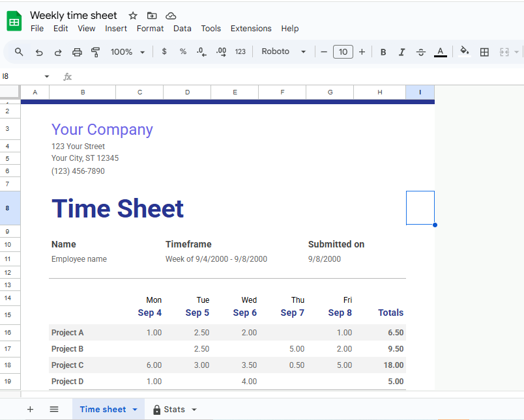Open the fill color picker
Image resolution: width=524 pixels, height=420 pixels.
coord(464,52)
